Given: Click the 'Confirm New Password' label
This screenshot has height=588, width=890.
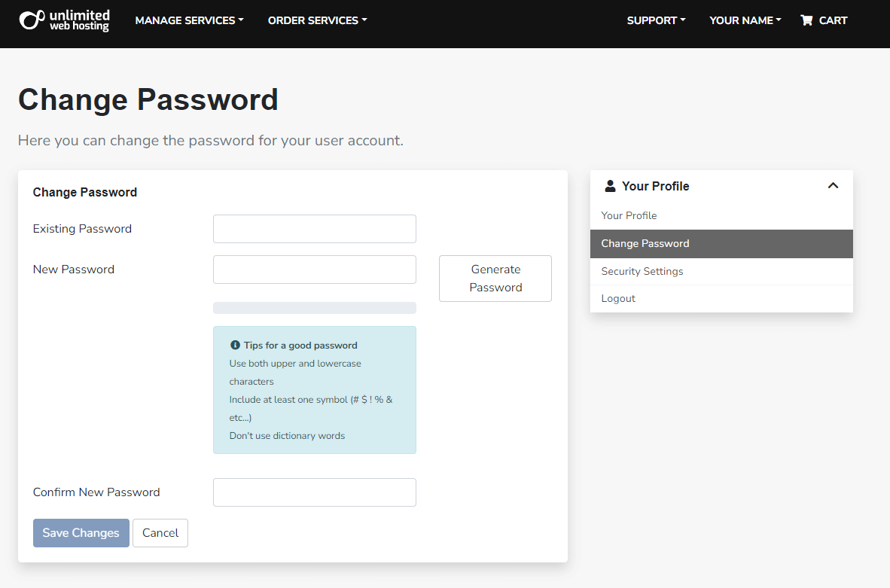Looking at the screenshot, I should click(x=96, y=492).
